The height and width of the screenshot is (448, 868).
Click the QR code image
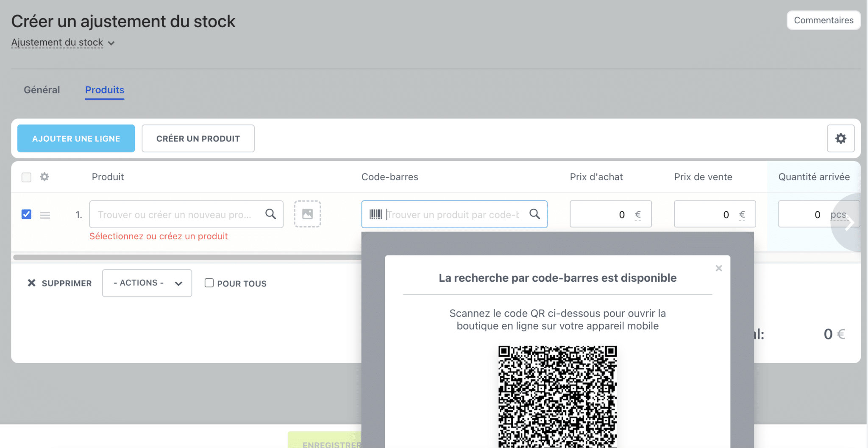tap(557, 397)
